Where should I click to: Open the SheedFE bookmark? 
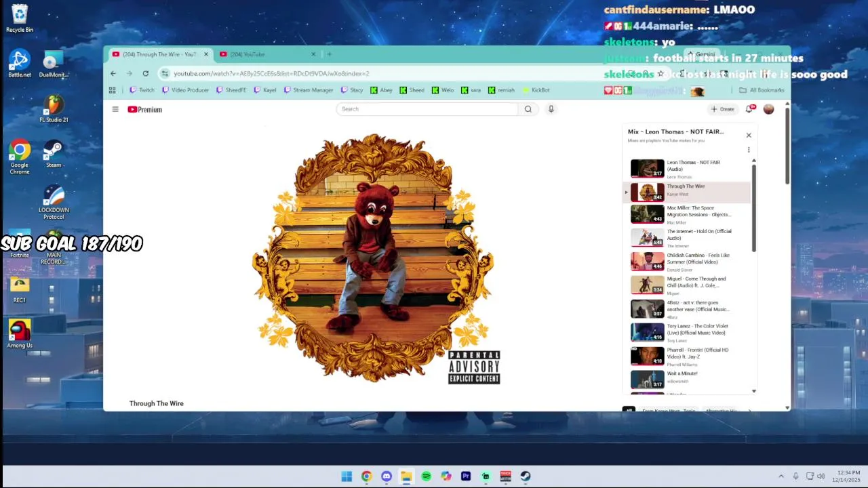pos(231,90)
